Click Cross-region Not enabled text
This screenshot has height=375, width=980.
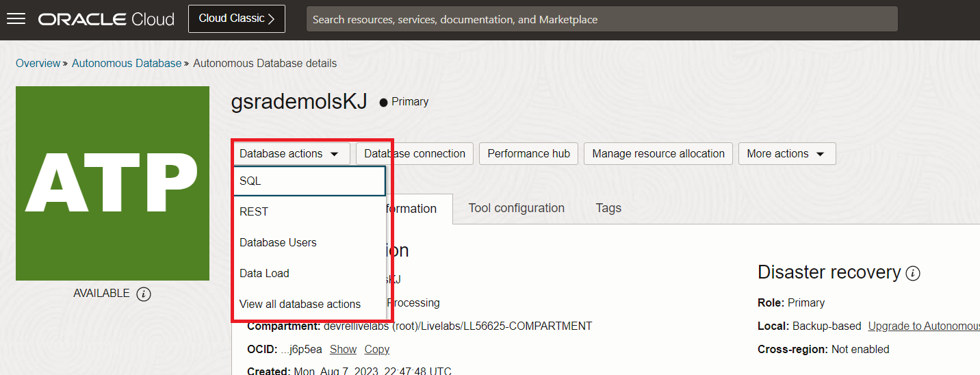point(823,349)
